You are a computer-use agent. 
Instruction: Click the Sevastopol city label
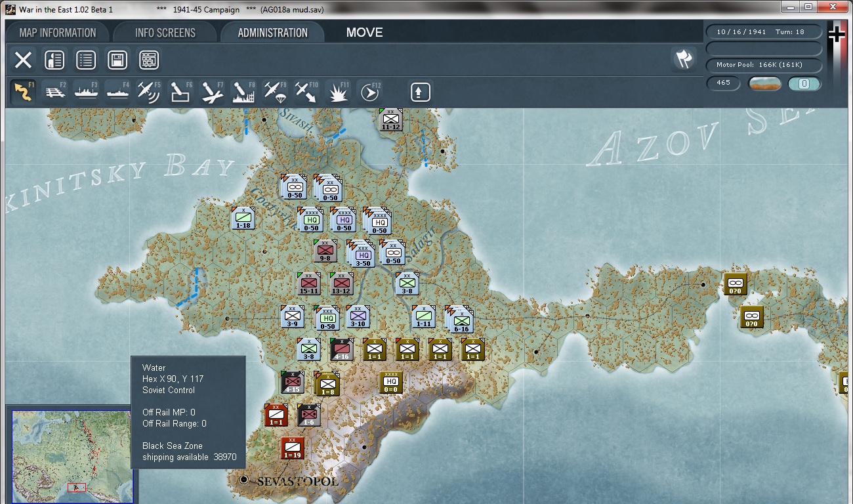point(297,481)
